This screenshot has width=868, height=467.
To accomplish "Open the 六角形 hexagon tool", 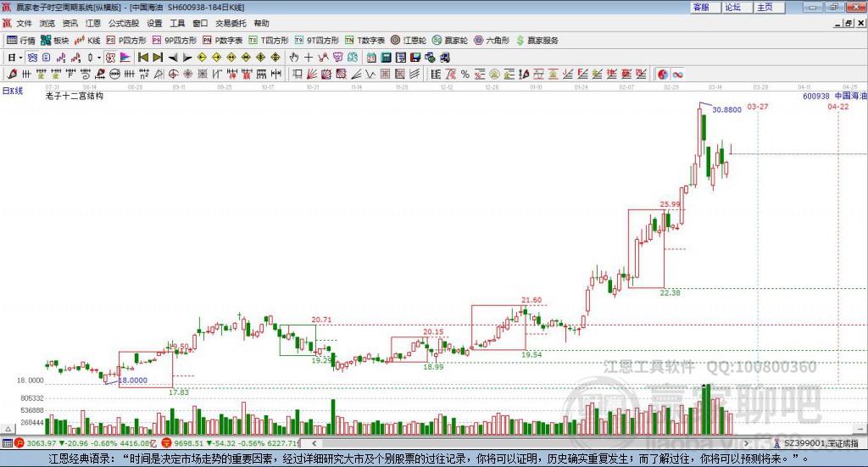I will 492,41.
